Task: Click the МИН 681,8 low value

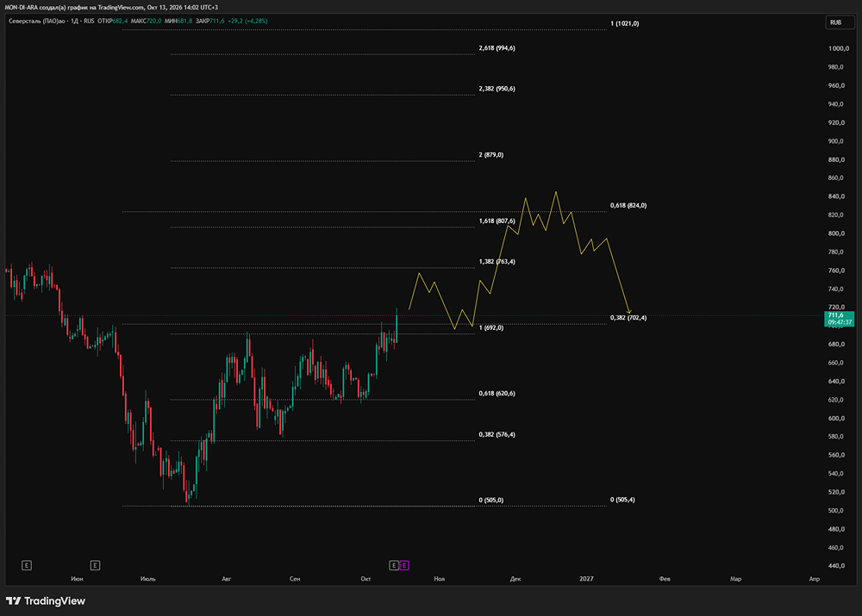Action: point(178,21)
